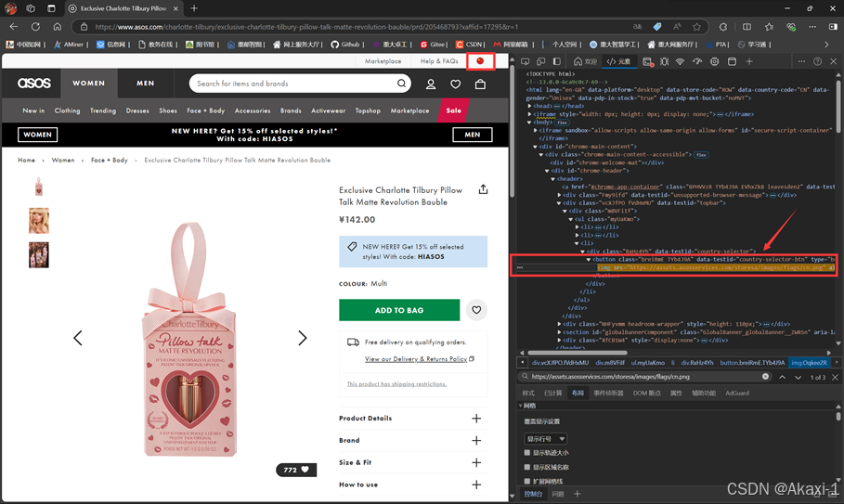Open the AdGuard pane tab
The image size is (844, 504).
(x=737, y=394)
